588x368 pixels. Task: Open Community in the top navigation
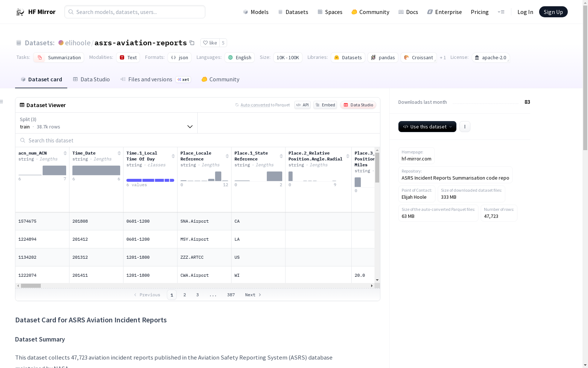(370, 12)
